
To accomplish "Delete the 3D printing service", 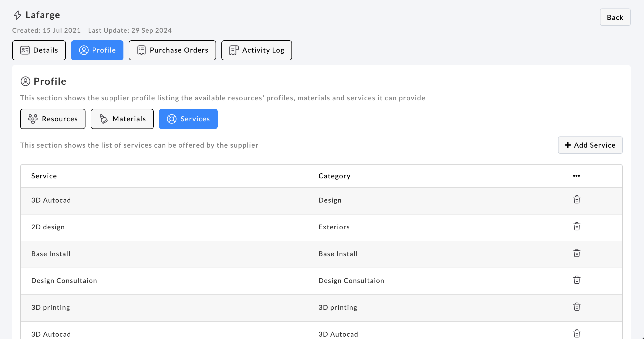I will coord(577,307).
